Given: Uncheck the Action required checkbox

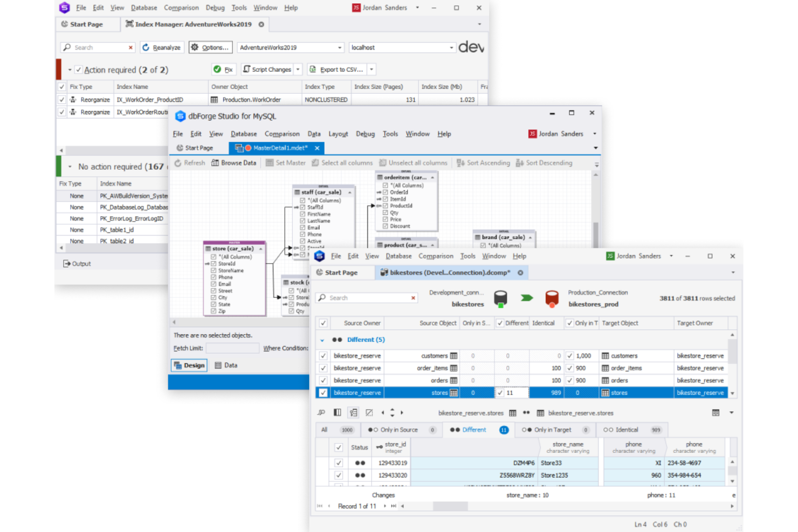Looking at the screenshot, I should click(x=79, y=70).
